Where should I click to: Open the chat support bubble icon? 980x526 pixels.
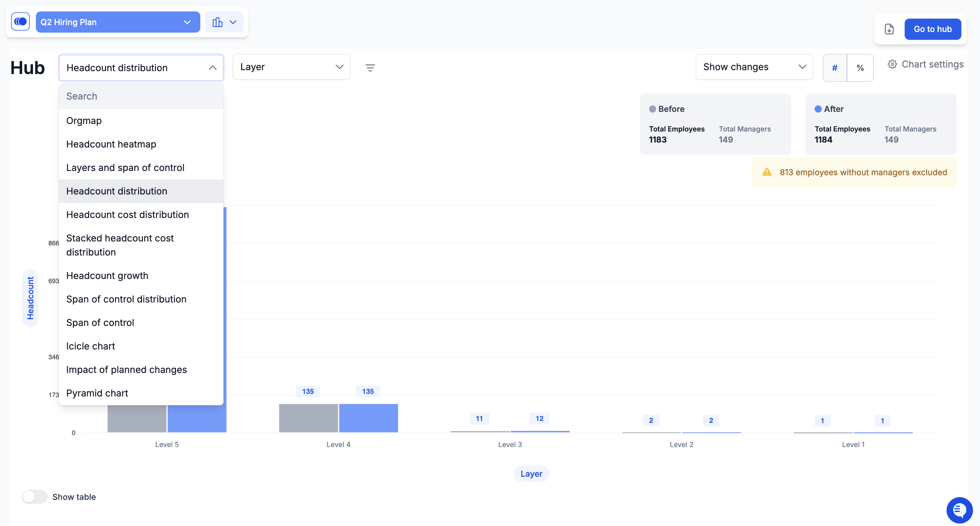pyautogui.click(x=959, y=510)
